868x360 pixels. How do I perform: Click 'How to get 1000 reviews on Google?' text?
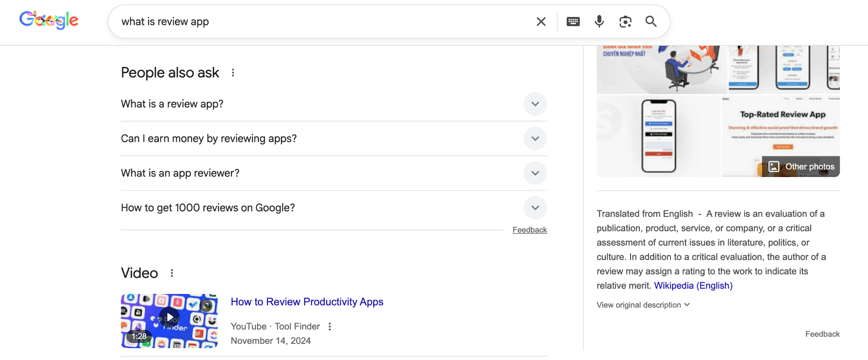(208, 208)
